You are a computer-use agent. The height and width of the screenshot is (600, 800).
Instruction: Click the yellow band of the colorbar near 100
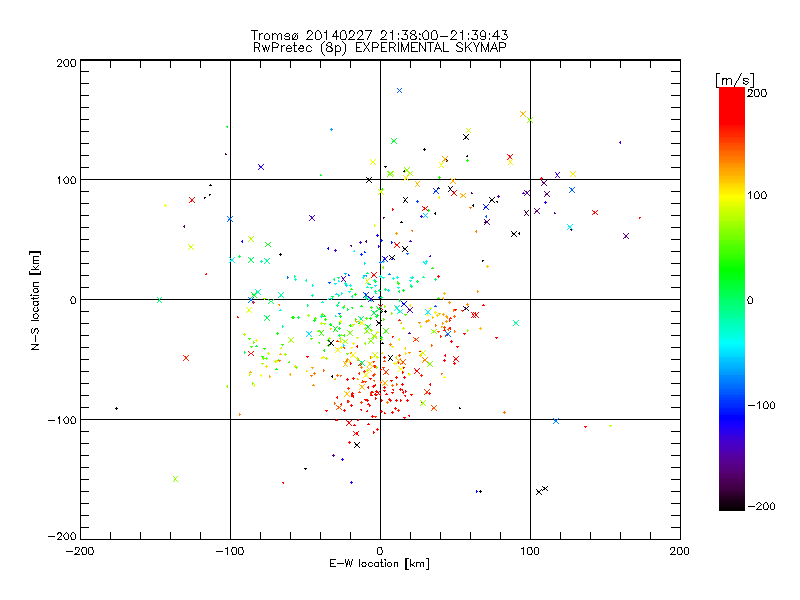pyautogui.click(x=732, y=195)
